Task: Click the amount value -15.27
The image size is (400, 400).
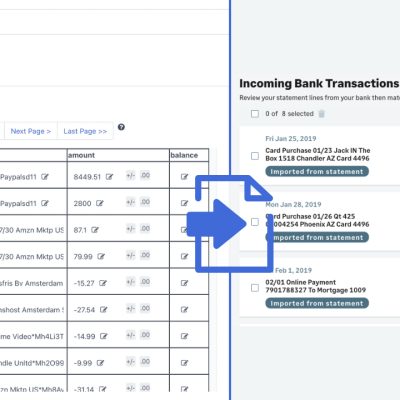Action: click(x=84, y=283)
